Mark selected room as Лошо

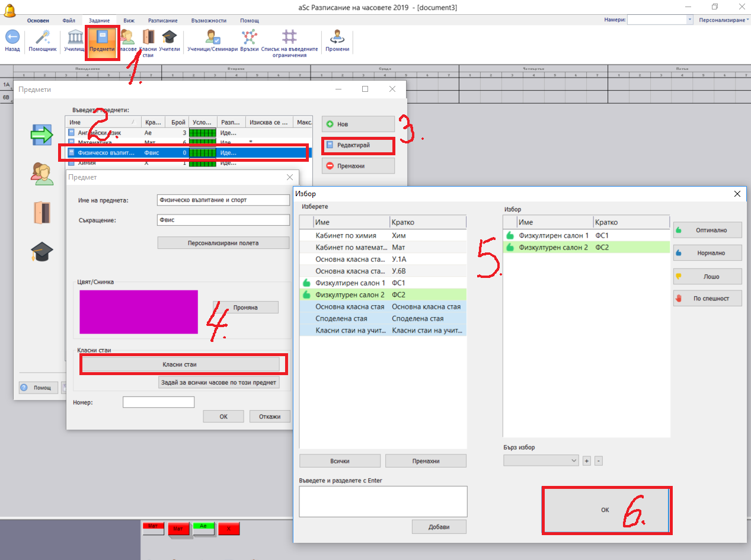707,276
